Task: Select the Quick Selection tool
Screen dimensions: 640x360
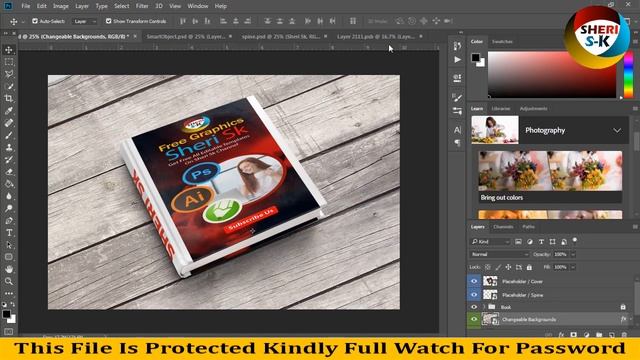Action: pos(9,86)
